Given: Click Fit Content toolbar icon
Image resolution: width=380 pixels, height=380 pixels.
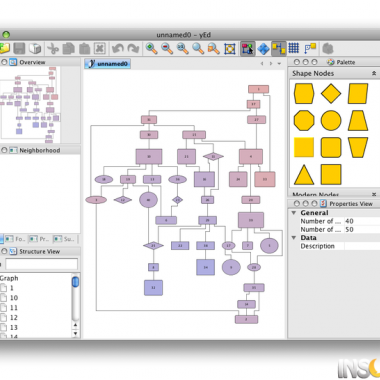Looking at the screenshot, I should 230,49.
